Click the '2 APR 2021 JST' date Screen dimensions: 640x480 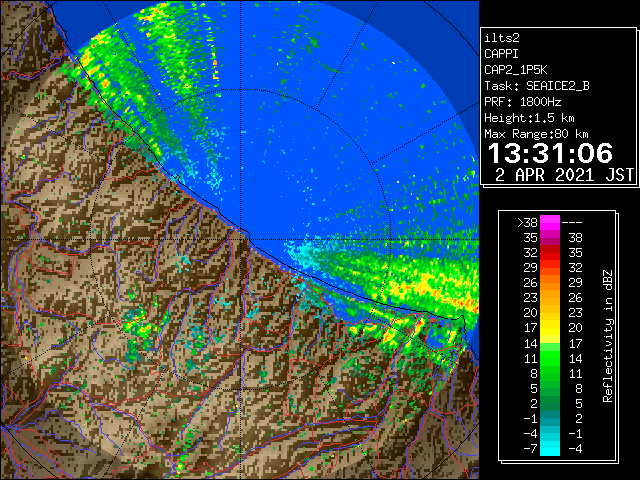564,175
